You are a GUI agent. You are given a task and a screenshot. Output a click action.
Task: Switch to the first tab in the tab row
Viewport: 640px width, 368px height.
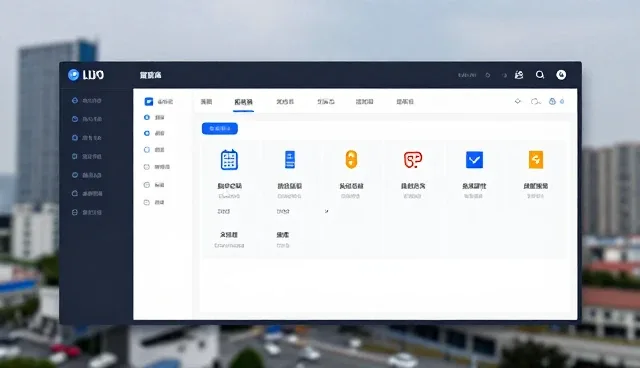(x=206, y=102)
